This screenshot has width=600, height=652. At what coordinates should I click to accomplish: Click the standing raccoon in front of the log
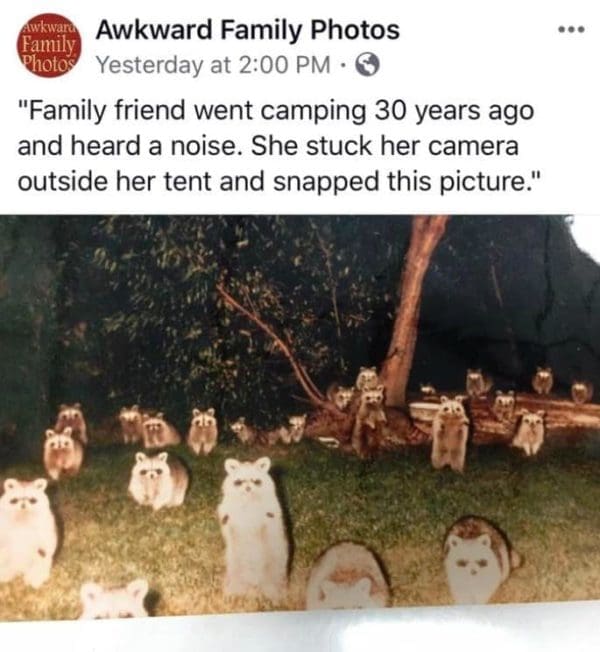[450, 432]
